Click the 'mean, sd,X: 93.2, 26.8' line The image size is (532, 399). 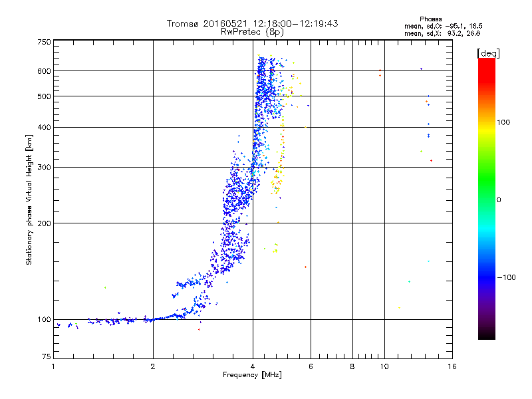click(442, 33)
